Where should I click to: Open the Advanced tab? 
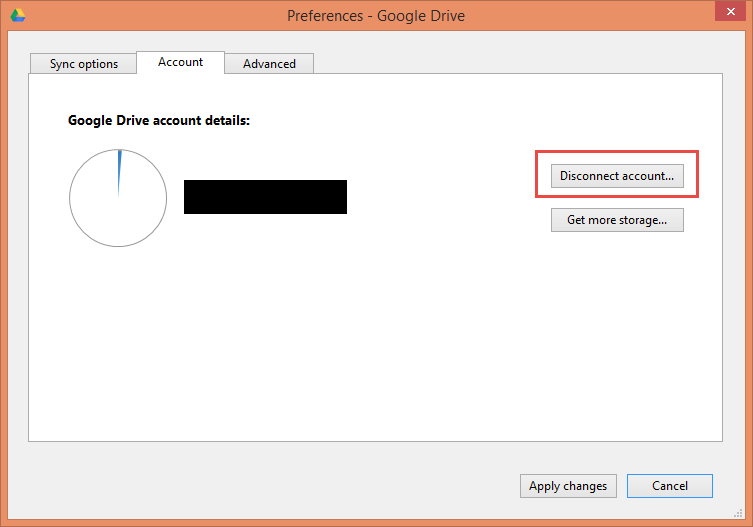(269, 63)
